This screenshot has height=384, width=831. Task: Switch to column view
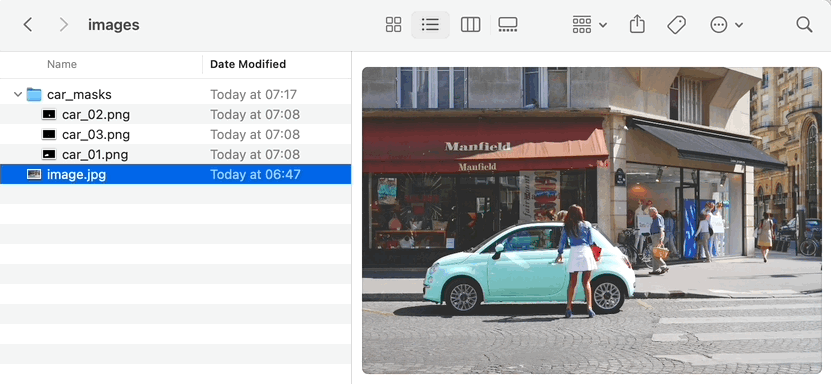[x=470, y=24]
